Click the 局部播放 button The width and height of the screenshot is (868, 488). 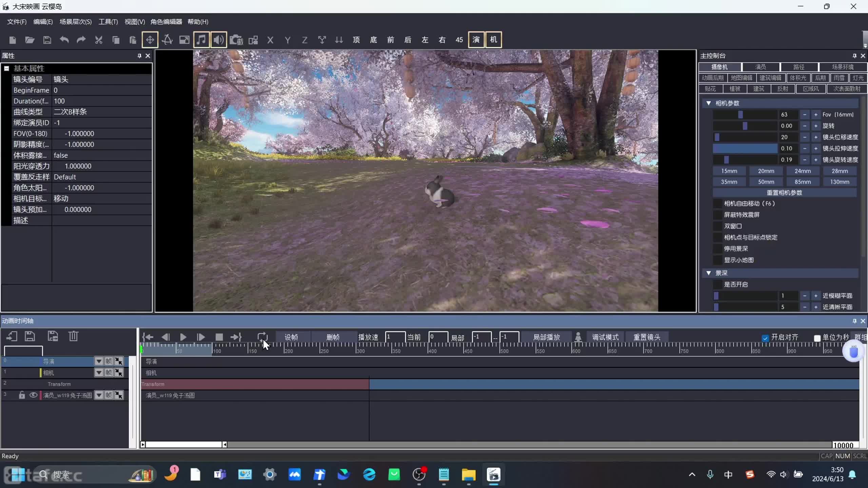click(547, 337)
